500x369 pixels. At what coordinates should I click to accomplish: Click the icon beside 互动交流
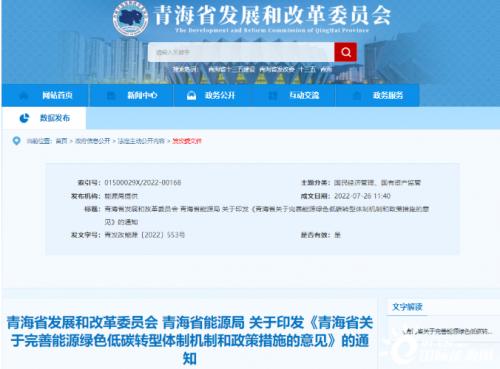tap(273, 96)
